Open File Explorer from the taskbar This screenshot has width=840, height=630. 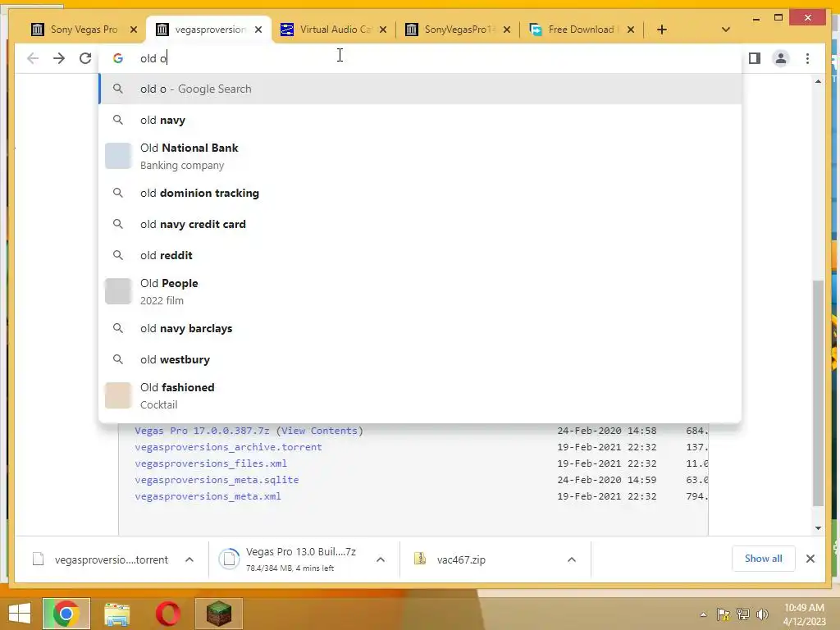point(116,614)
